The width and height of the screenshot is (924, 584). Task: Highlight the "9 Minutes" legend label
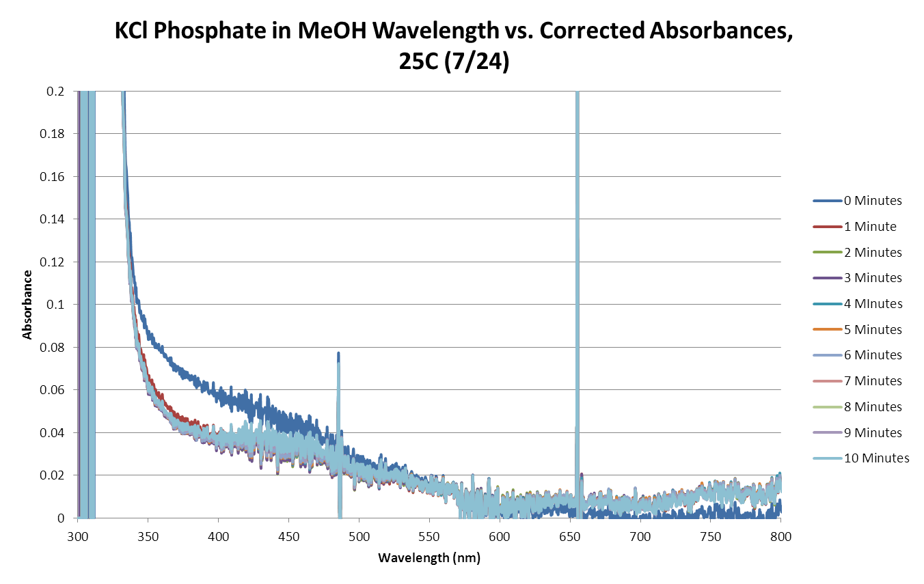click(x=873, y=433)
